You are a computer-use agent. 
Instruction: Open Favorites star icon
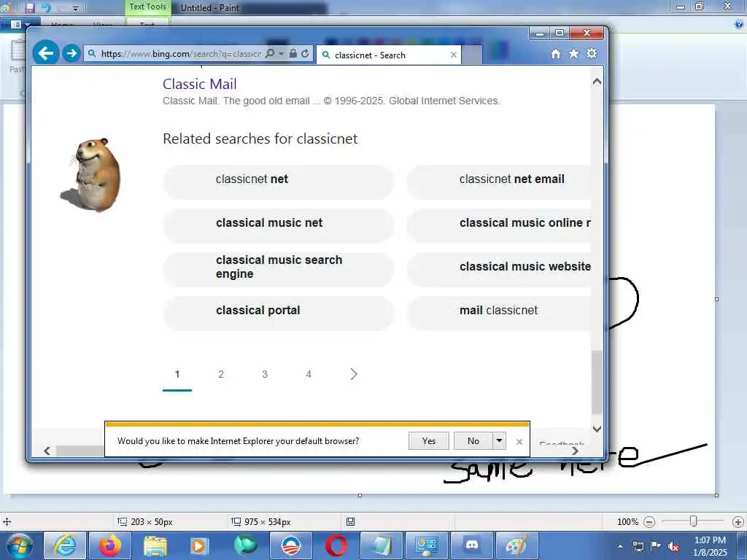(573, 53)
